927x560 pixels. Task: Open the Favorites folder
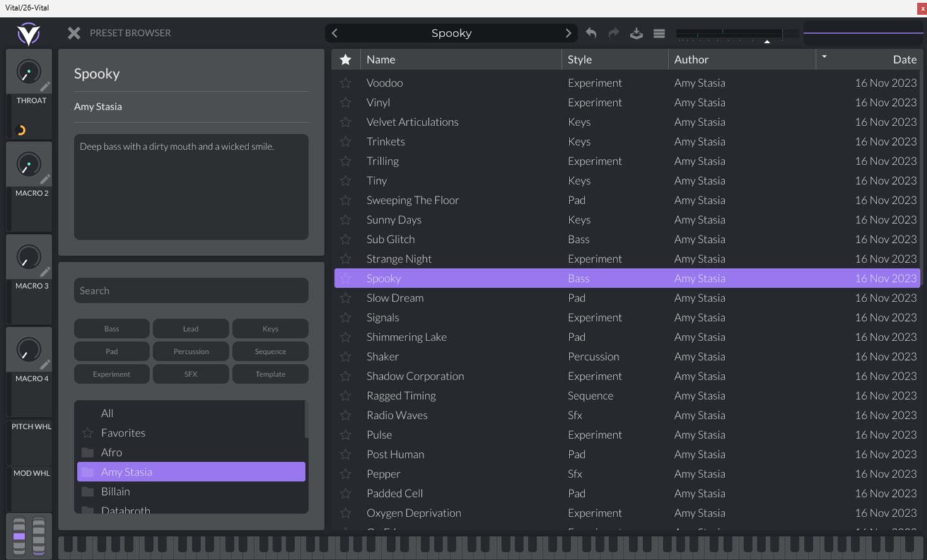tap(190, 433)
